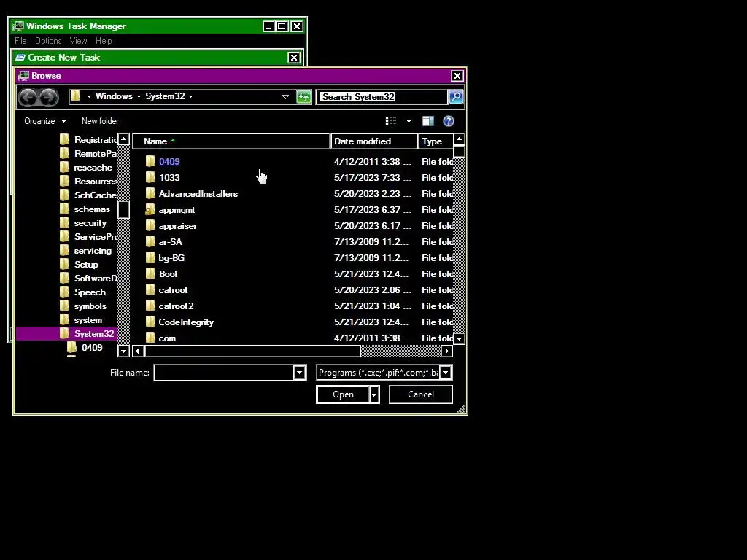The image size is (747, 560).
Task: Click the address bar folder icon
Action: coord(75,96)
